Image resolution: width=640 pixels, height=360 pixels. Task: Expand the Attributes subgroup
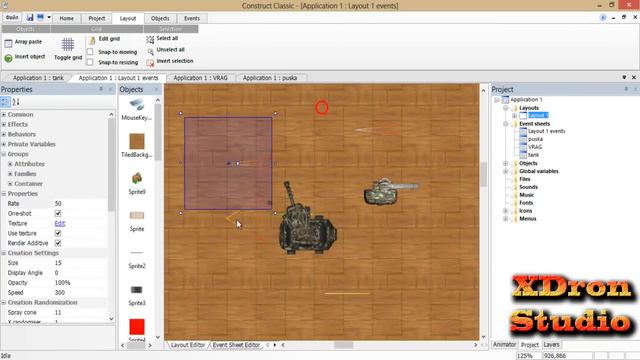pyautogui.click(x=10, y=164)
